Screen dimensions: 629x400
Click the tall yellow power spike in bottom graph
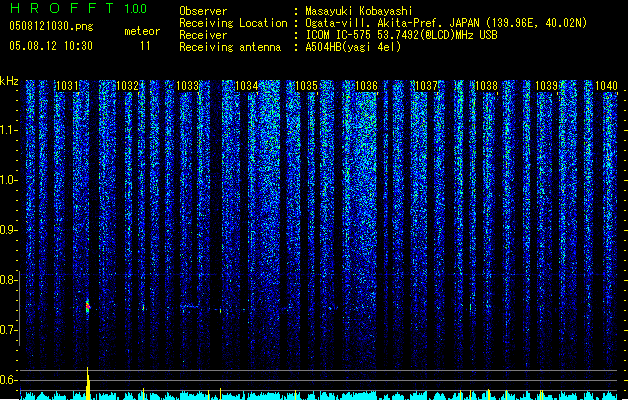[x=88, y=383]
